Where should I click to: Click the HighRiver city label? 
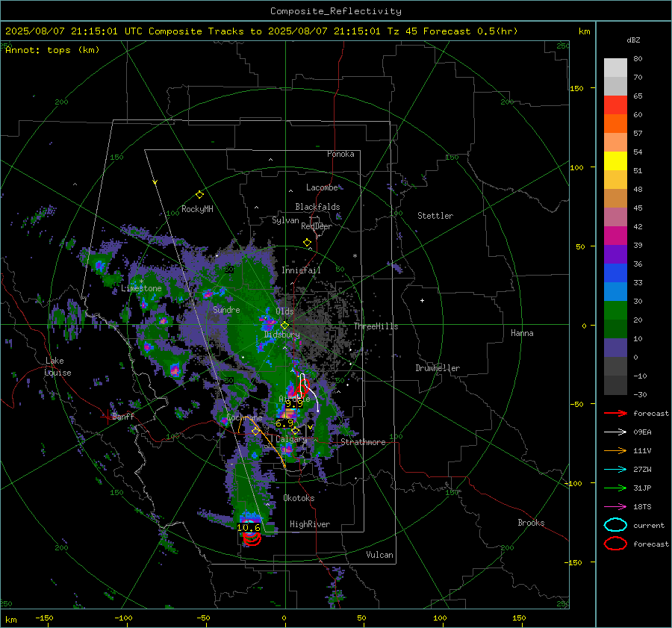pyautogui.click(x=310, y=524)
